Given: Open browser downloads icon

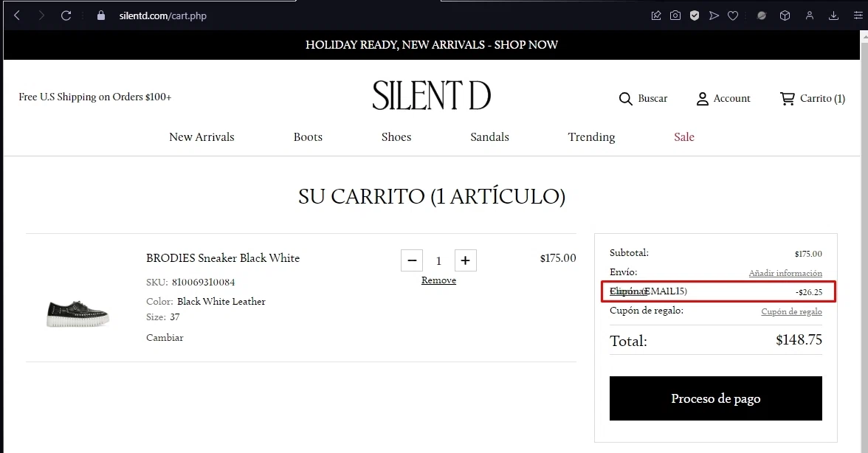Looking at the screenshot, I should 834,15.
